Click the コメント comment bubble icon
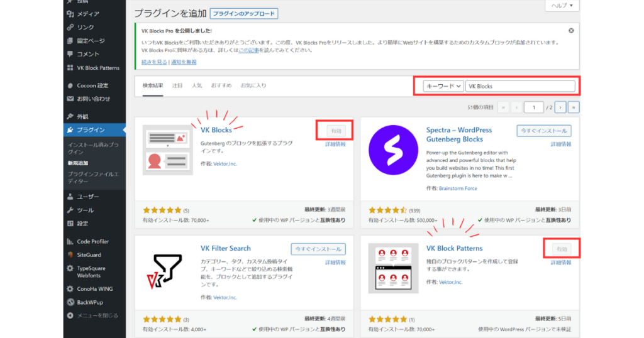644x338 pixels. (70, 54)
